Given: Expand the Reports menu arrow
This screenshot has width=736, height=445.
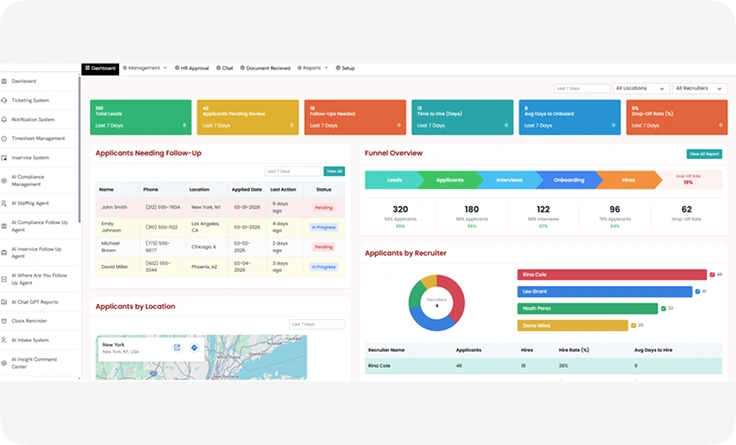Looking at the screenshot, I should [x=326, y=68].
